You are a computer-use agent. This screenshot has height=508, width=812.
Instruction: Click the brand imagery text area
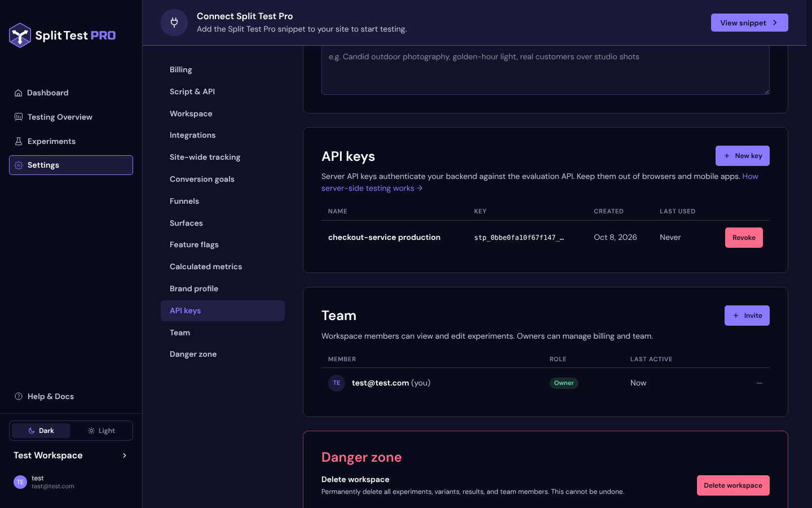click(x=545, y=70)
